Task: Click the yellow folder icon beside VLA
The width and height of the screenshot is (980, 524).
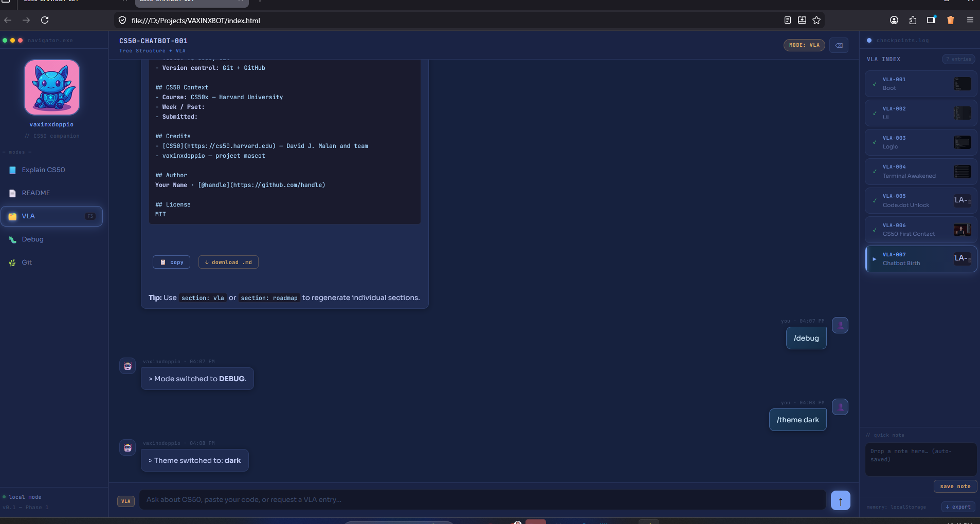Action: 12,216
